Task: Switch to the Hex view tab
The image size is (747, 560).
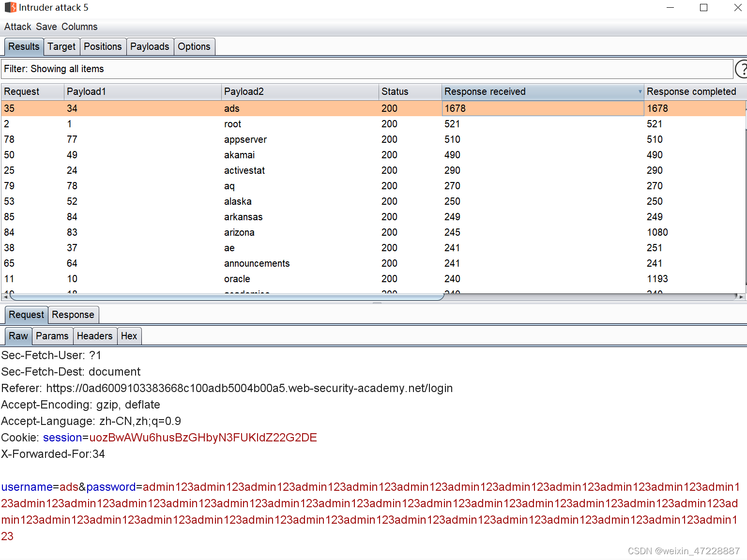Action: (129, 336)
